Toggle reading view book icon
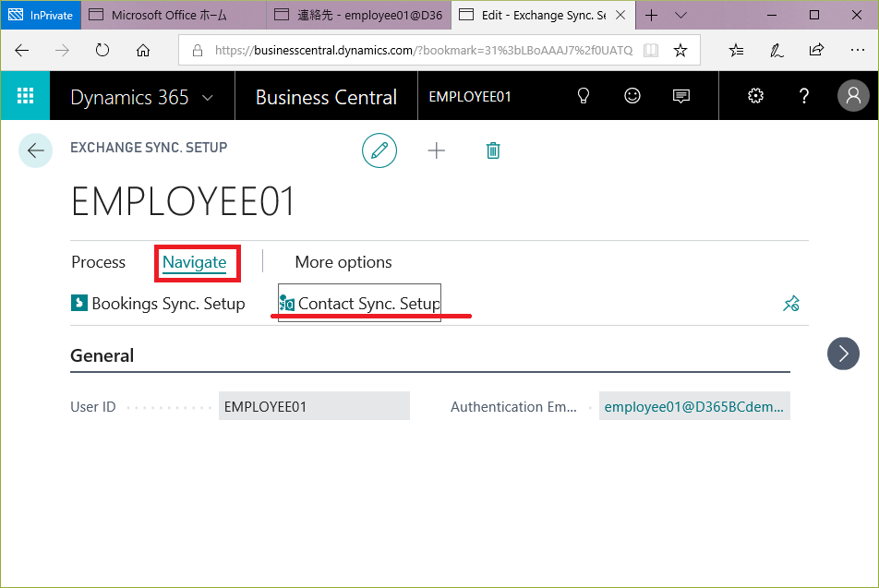879x588 pixels. pos(651,51)
